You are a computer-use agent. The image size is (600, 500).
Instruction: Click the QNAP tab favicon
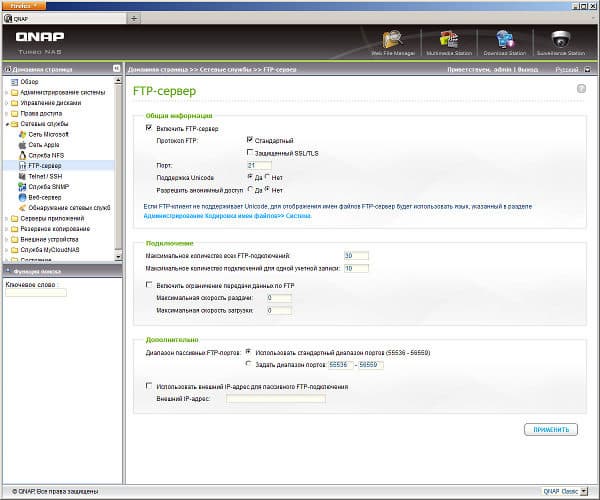(8, 18)
